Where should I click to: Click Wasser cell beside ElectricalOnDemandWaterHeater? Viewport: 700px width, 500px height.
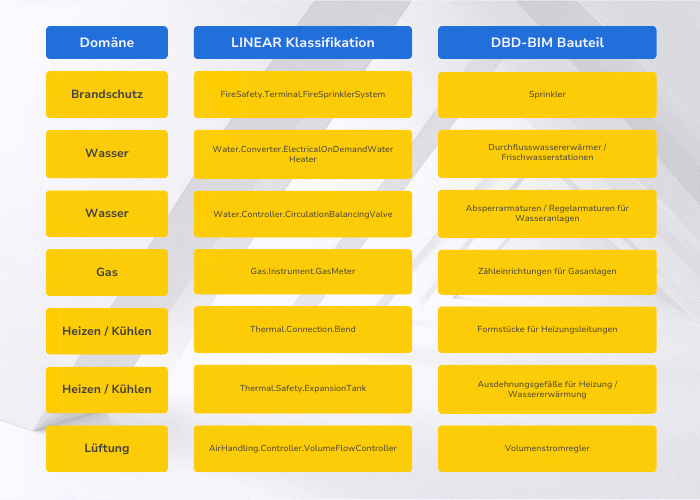coord(107,154)
